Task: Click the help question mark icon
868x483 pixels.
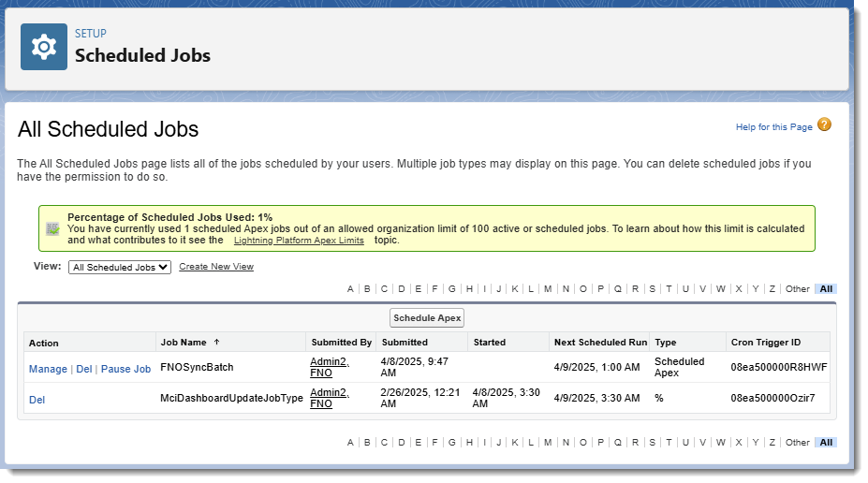Action: (x=824, y=125)
